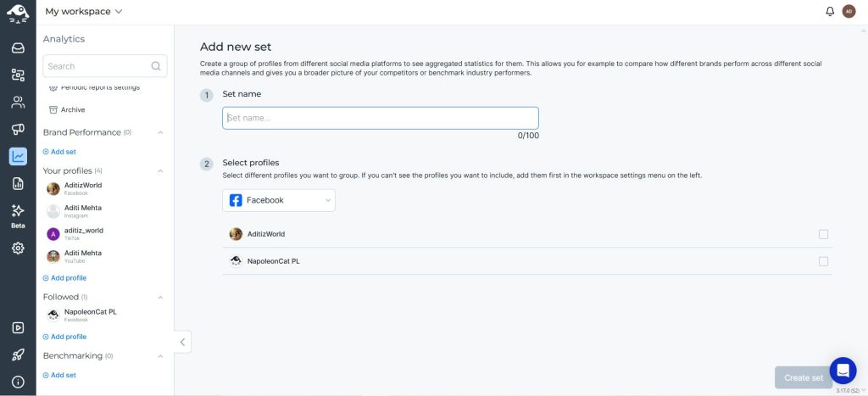Open the NapoleonCat logo home
This screenshot has width=868, height=396.
click(x=18, y=12)
